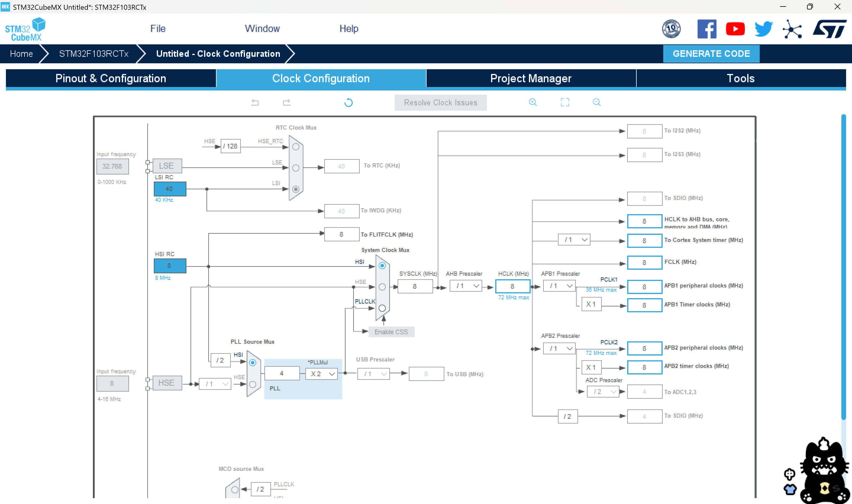This screenshot has height=504, width=852.
Task: Click the PLL input value 4 box
Action: (x=282, y=374)
